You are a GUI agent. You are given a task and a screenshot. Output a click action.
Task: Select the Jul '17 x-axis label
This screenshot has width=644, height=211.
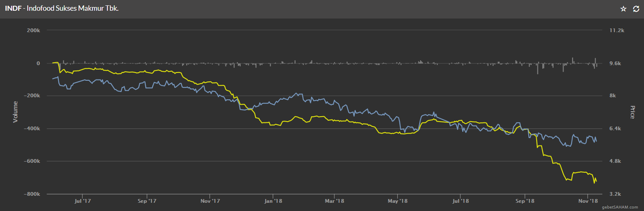pyautogui.click(x=83, y=201)
